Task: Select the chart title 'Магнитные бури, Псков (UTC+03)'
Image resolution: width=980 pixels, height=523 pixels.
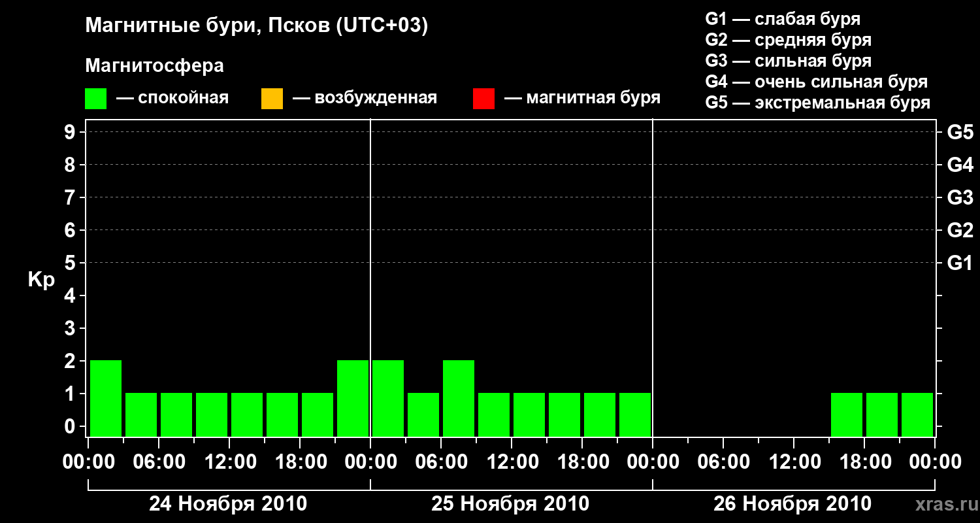Action: click(257, 26)
